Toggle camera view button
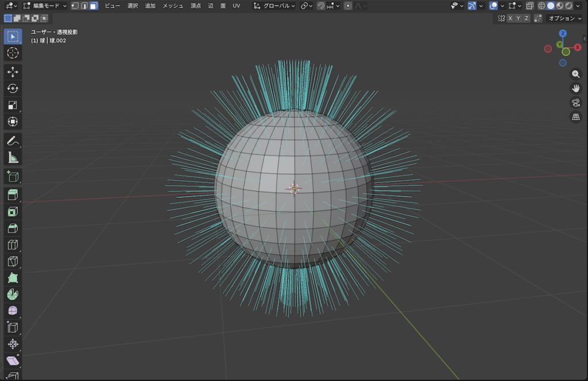Screen dimensions: 588x381 click(x=575, y=103)
